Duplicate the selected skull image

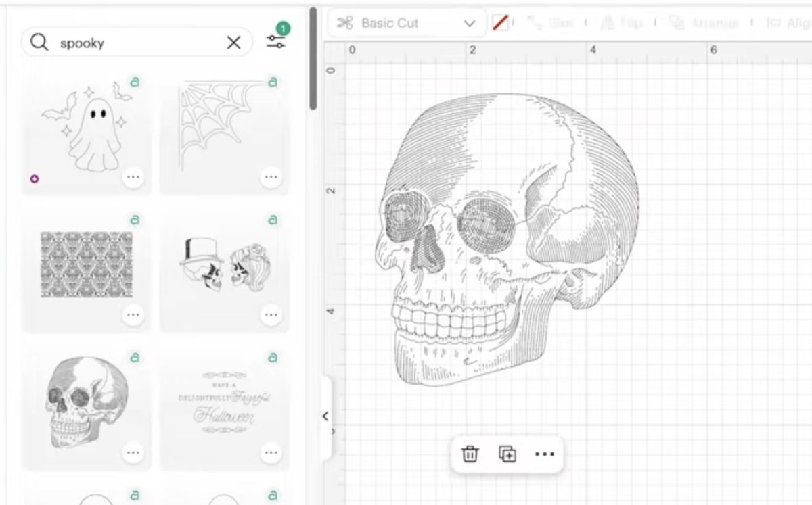pos(507,454)
